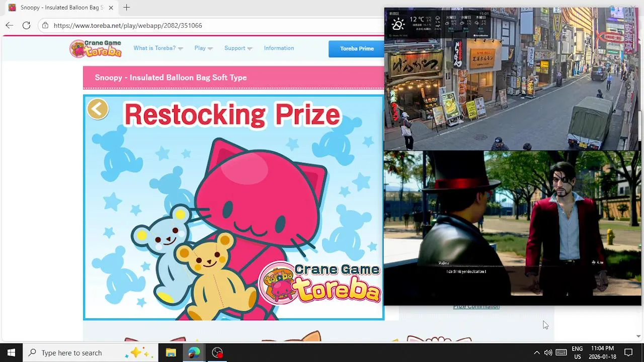Image resolution: width=644 pixels, height=362 pixels.
Task: Switch to Edge browser in taskbar
Action: tap(194, 352)
